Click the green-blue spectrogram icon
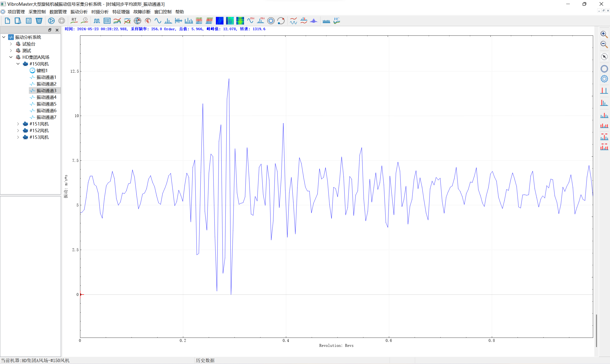Screen dimensions: 610x364 [x=230, y=21]
